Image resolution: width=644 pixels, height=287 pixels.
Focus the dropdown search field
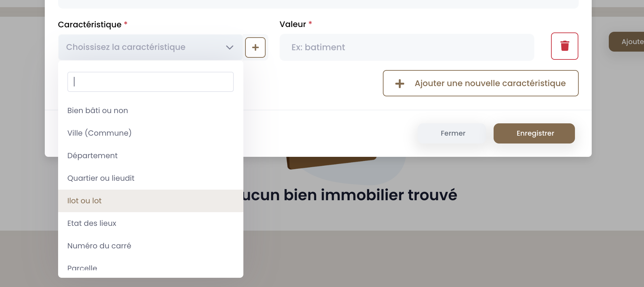pyautogui.click(x=150, y=82)
